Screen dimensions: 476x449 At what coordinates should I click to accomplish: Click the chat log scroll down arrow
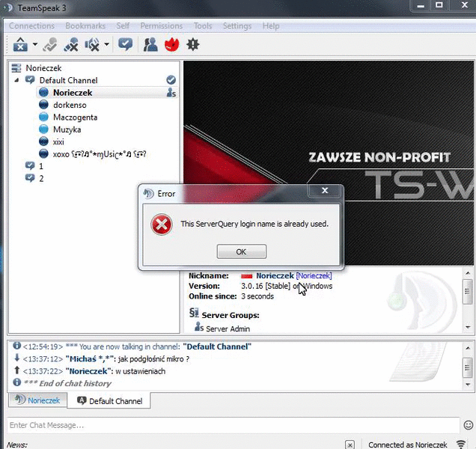pyautogui.click(x=468, y=385)
